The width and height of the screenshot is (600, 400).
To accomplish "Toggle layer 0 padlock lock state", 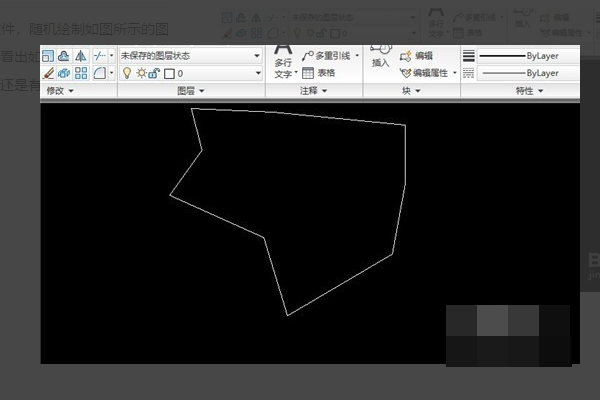I will pos(154,73).
